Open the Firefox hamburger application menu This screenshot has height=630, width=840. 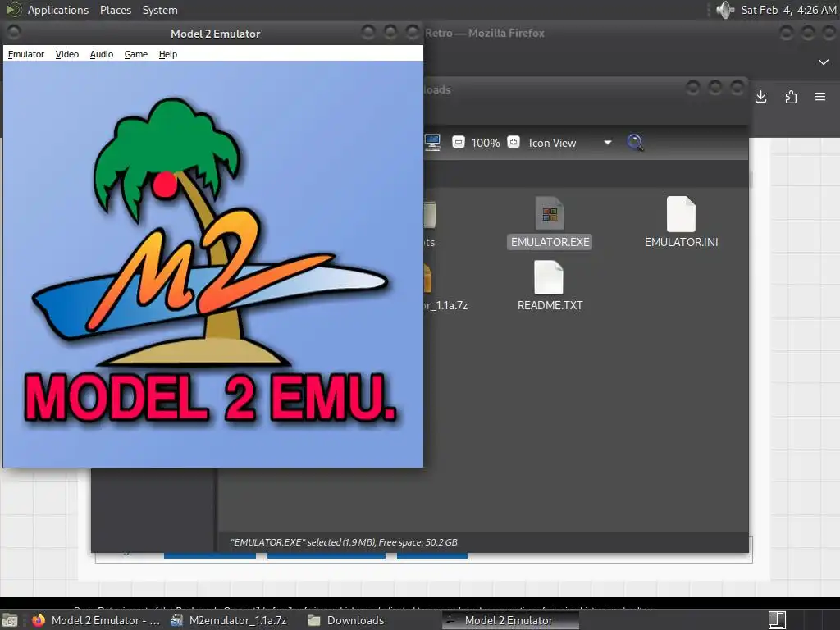coord(820,97)
